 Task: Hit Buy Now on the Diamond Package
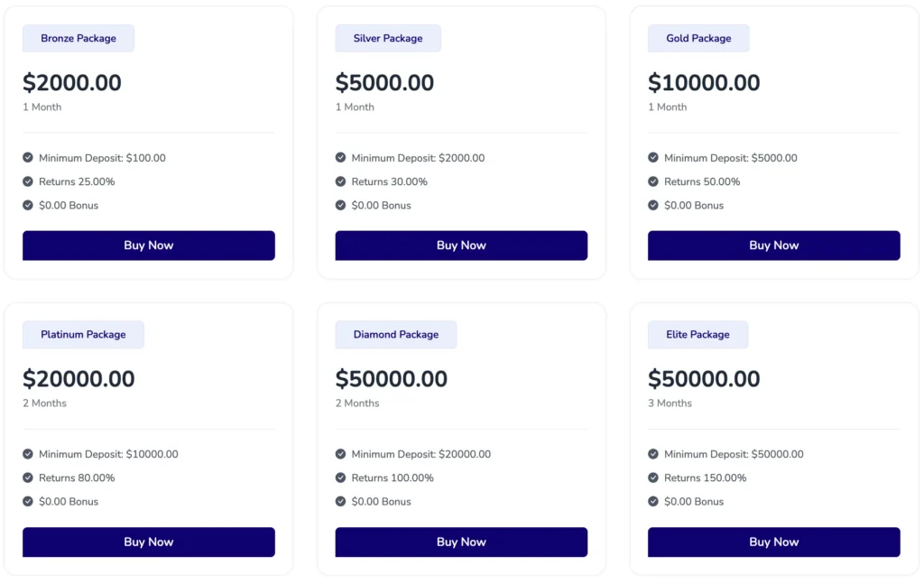coord(461,542)
